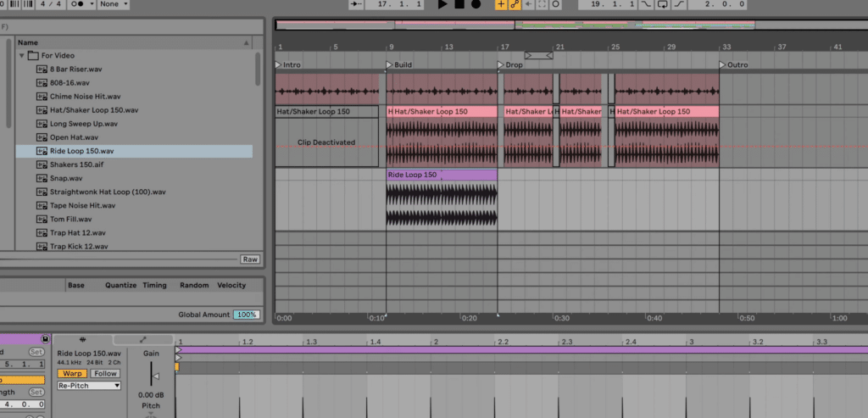Click the Nudge Down tempo bars icon
This screenshot has width=868, height=418.
tap(13, 4)
